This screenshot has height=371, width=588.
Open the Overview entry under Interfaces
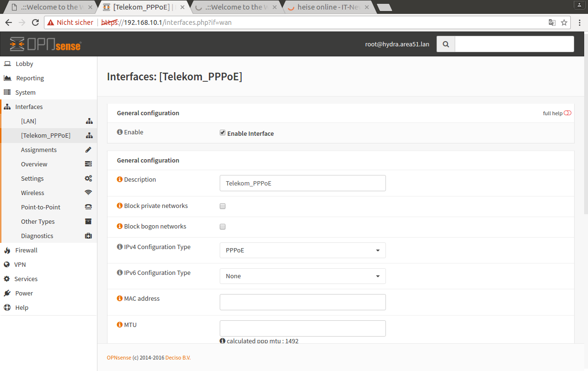pyautogui.click(x=49, y=164)
